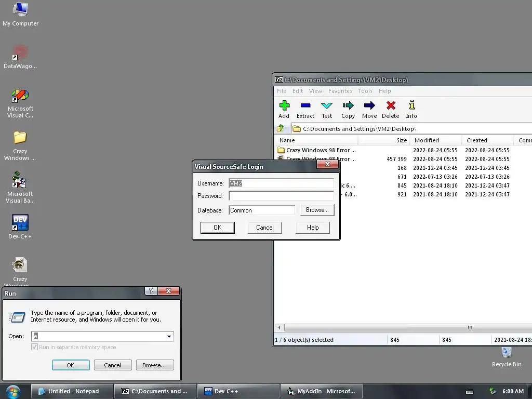Select the Microsoft Visual Ba... desktop shortcut

20,188
